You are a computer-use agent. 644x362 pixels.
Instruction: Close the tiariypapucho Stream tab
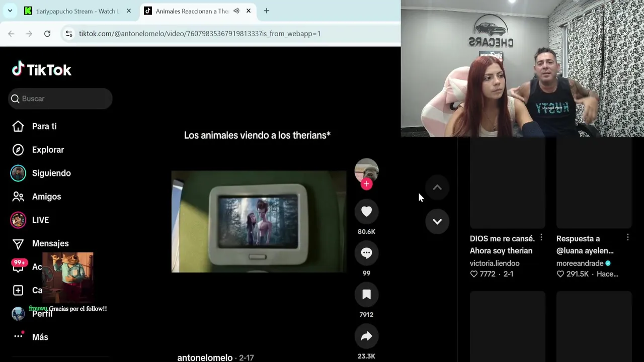129,11
